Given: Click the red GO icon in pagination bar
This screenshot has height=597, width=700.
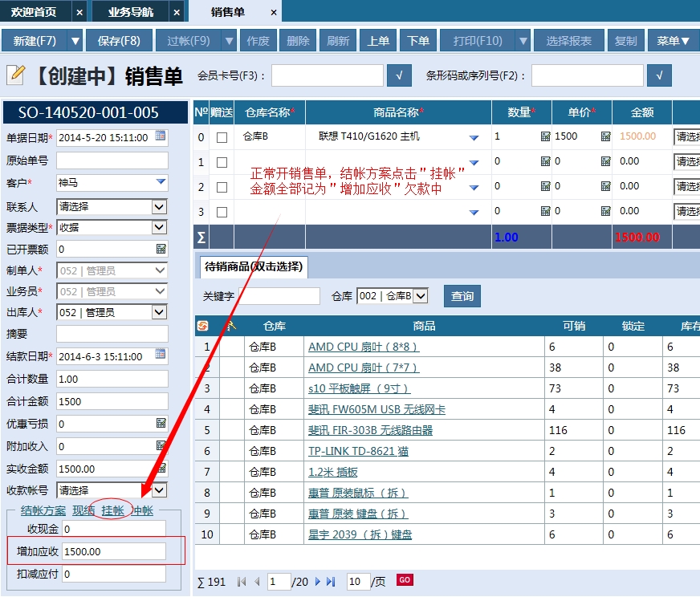Looking at the screenshot, I should [x=405, y=580].
